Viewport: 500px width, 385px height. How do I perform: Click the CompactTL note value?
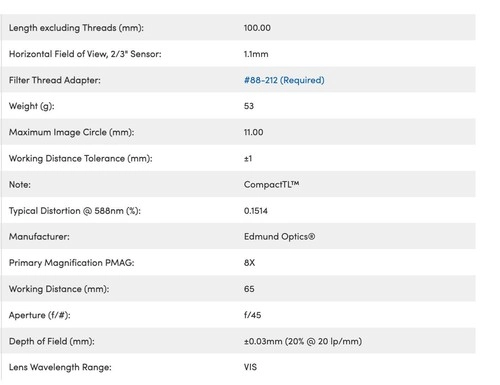(271, 184)
